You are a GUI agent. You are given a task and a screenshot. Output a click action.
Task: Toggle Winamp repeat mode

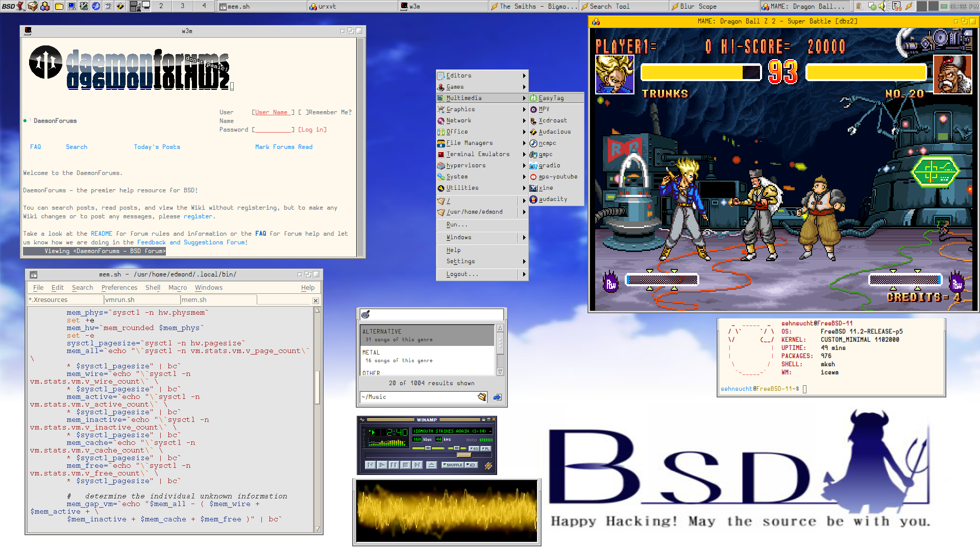471,465
